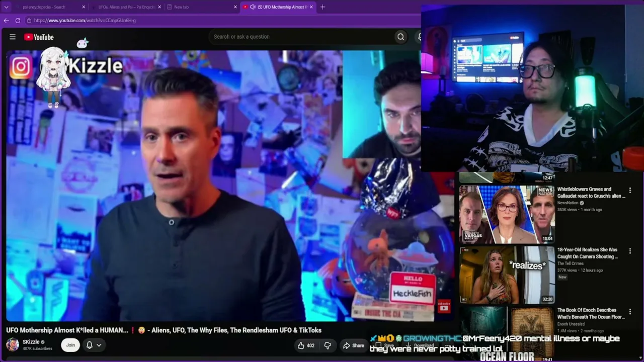This screenshot has height=362, width=644.
Task: Open SKizzle channel avatar
Action: click(x=13, y=344)
